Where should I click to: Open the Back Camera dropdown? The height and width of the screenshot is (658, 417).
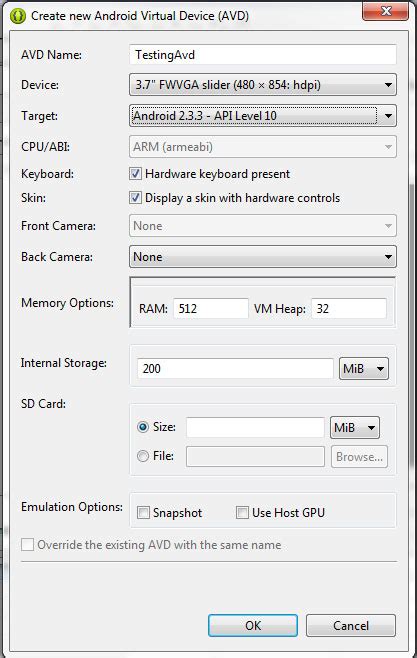click(x=263, y=257)
